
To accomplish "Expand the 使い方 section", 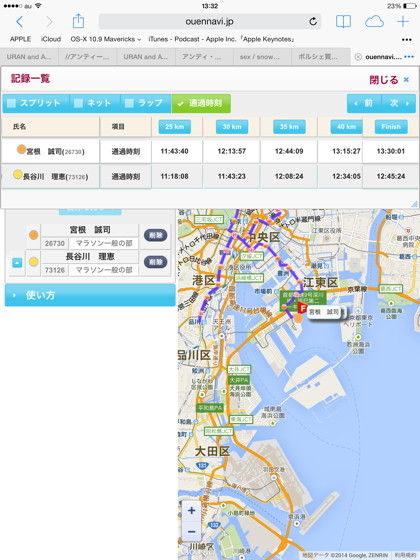I will [90, 295].
